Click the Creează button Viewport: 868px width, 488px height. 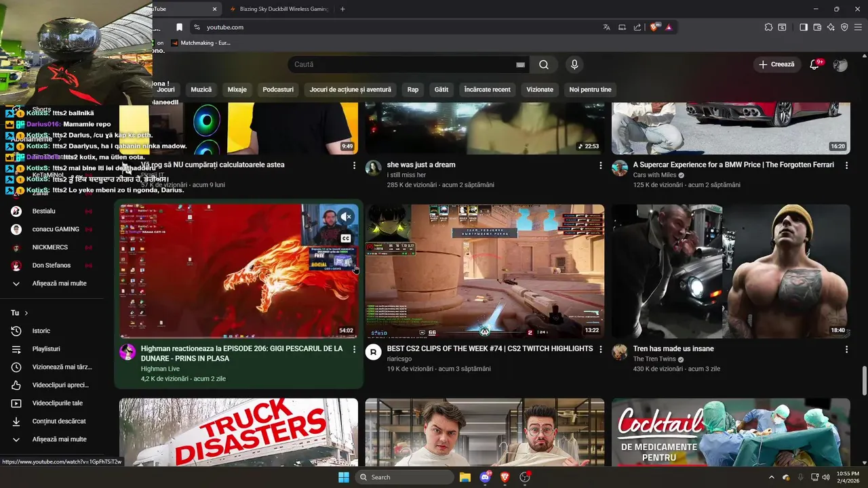click(x=776, y=64)
